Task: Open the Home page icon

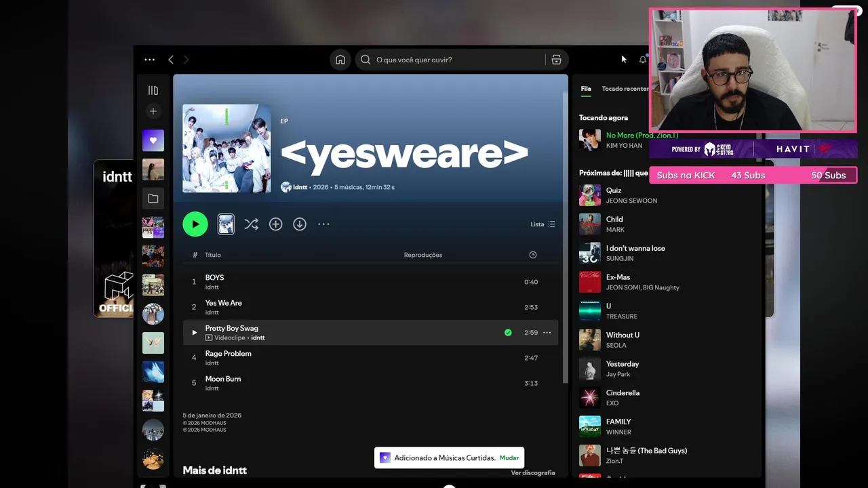Action: coord(340,60)
